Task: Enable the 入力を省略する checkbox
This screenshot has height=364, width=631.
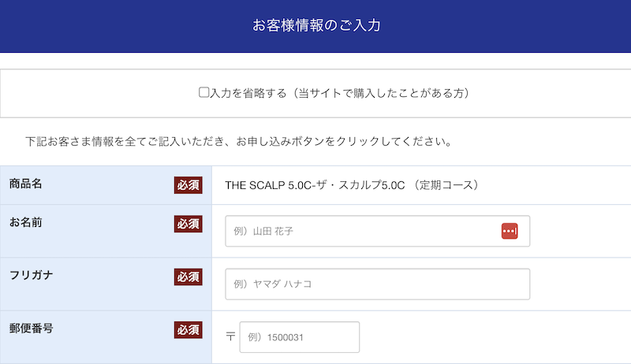Action: tap(203, 93)
